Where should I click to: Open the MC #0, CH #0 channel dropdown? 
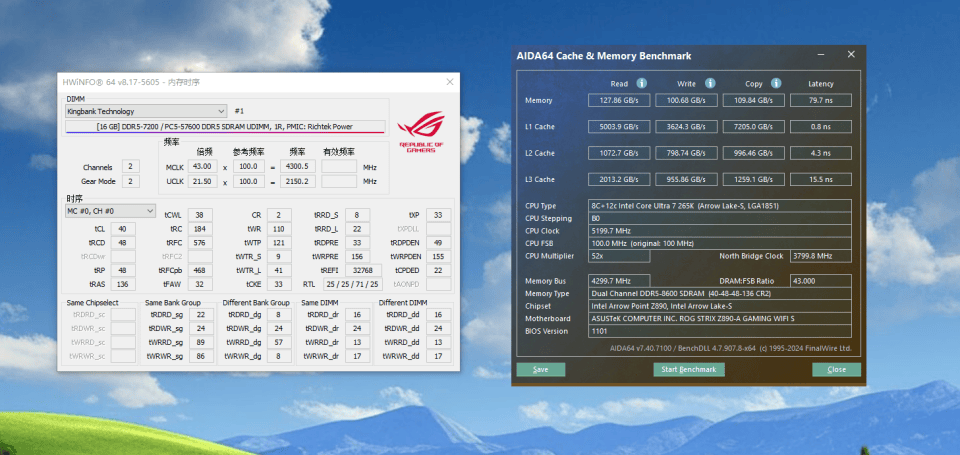pyautogui.click(x=110, y=211)
